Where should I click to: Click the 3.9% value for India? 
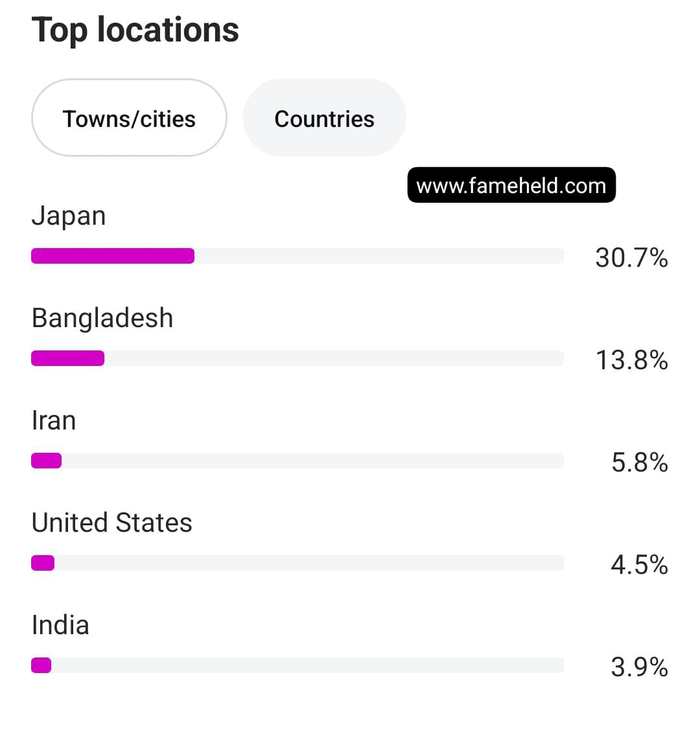(x=638, y=667)
